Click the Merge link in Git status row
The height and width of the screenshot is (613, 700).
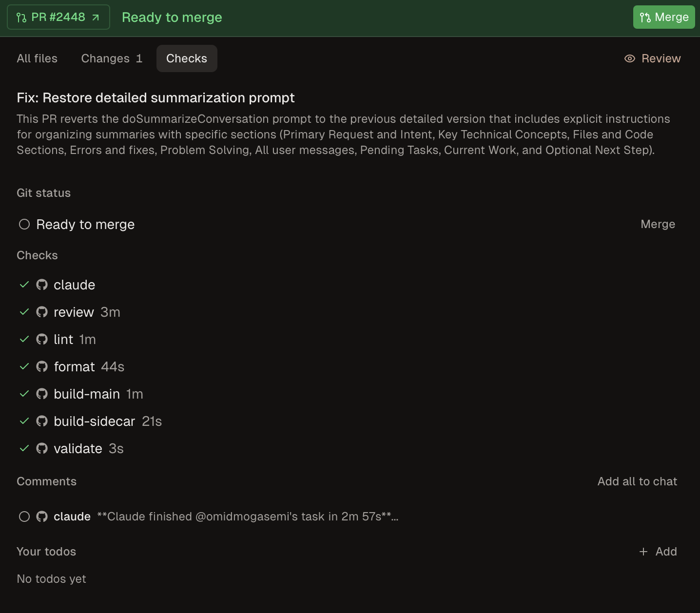[x=658, y=224]
